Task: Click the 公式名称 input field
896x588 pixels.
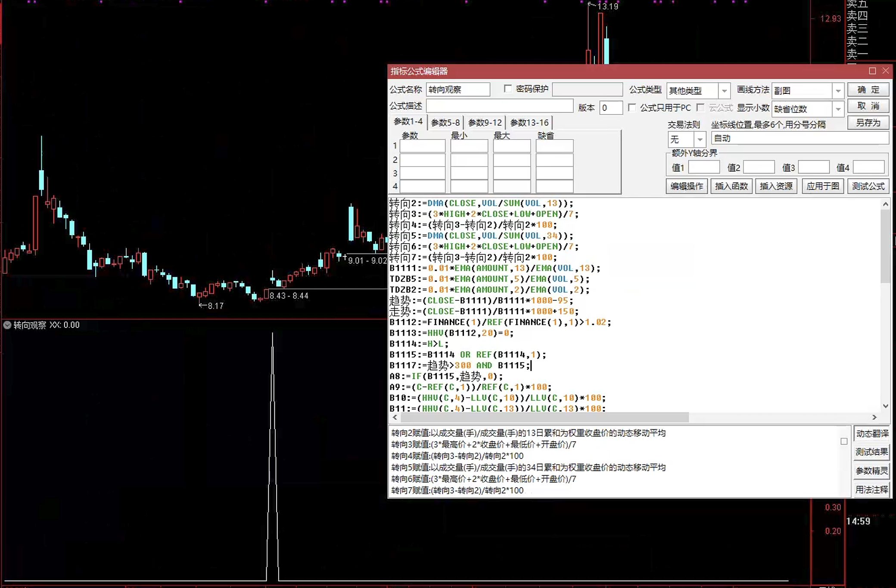Action: tap(458, 90)
